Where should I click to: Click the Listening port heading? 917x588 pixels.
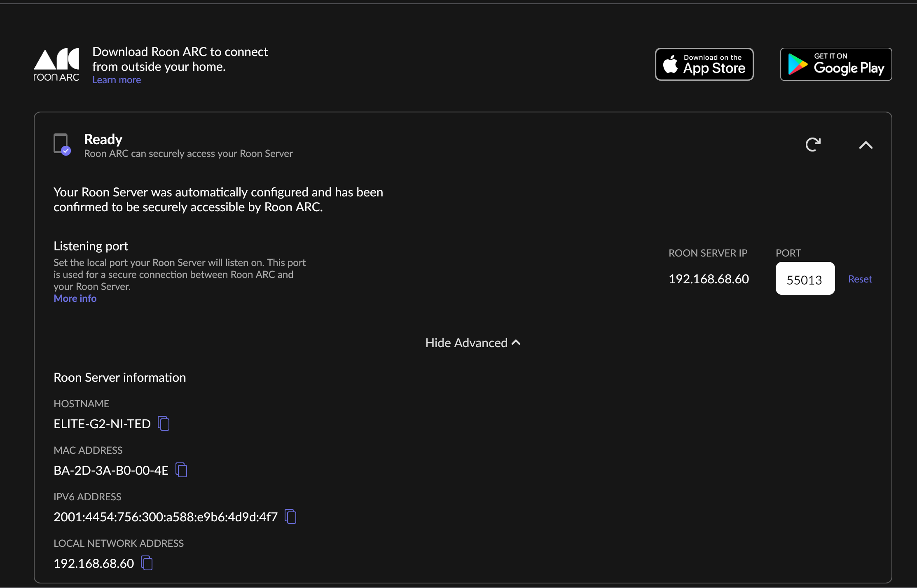point(91,246)
